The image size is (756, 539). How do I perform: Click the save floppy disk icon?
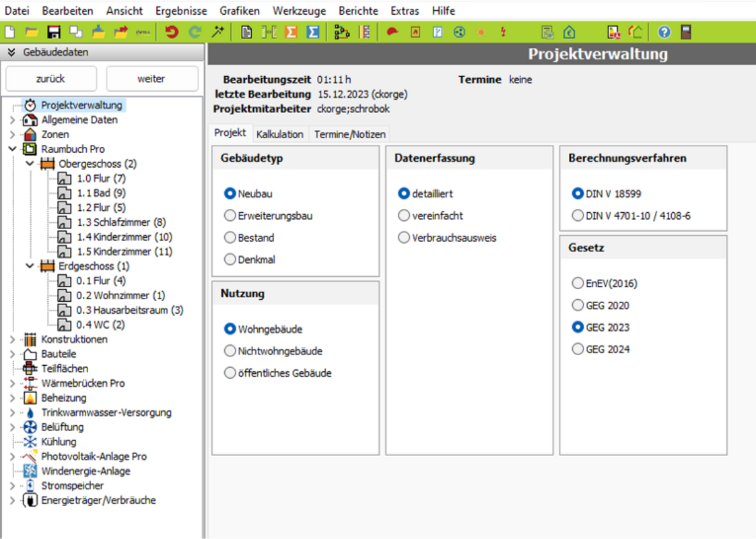pos(53,32)
